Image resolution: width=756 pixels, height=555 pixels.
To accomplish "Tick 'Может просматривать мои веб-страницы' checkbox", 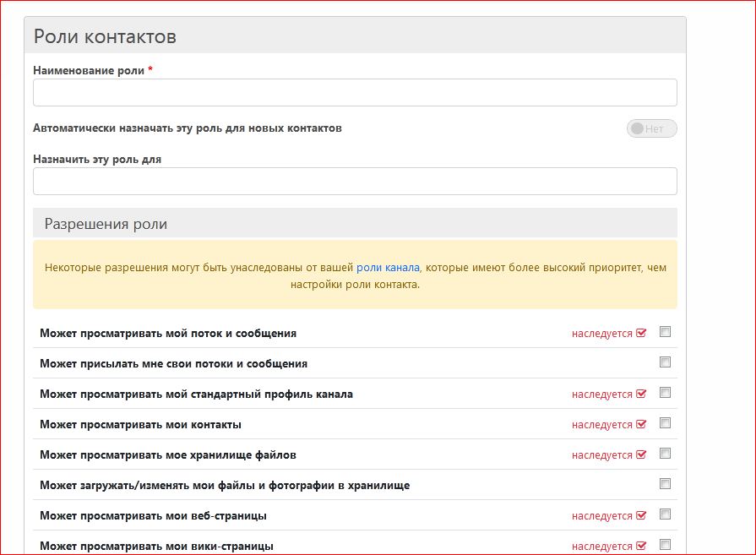I will (x=665, y=514).
